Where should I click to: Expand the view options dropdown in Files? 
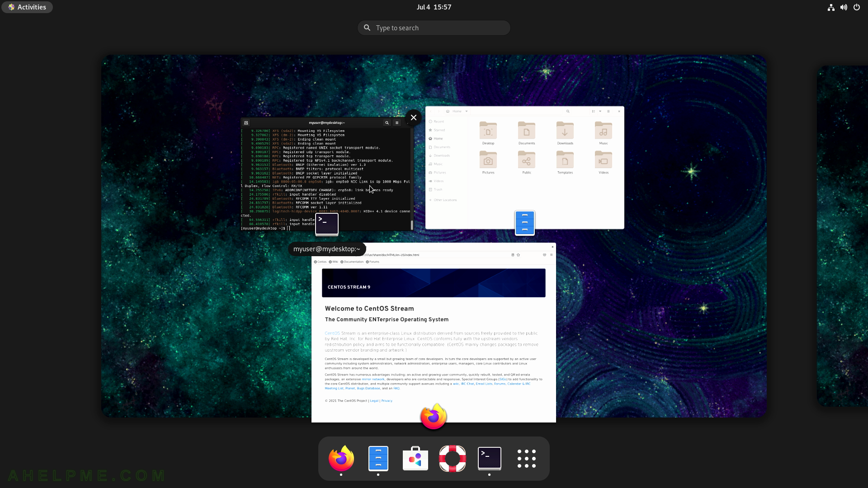point(600,111)
